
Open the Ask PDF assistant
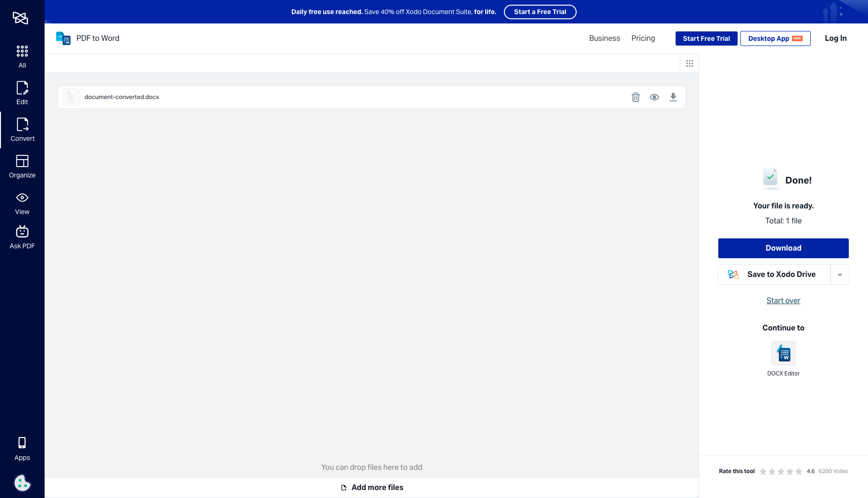22,237
